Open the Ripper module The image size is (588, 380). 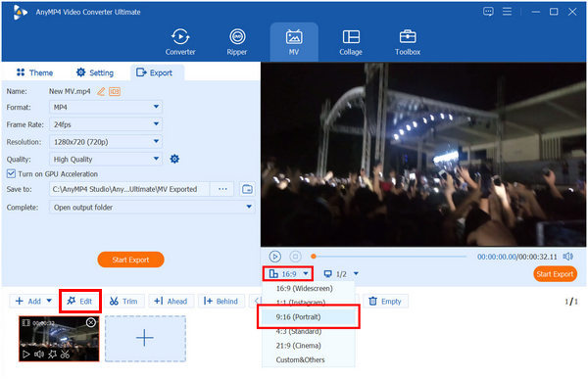237,42
